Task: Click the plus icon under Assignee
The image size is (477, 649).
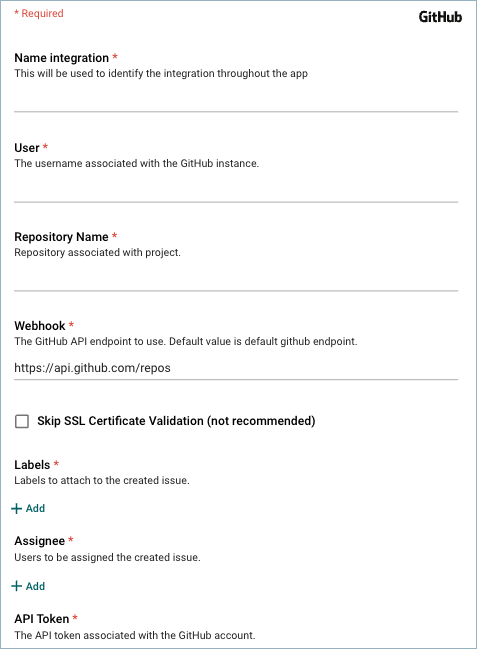Action: [17, 586]
